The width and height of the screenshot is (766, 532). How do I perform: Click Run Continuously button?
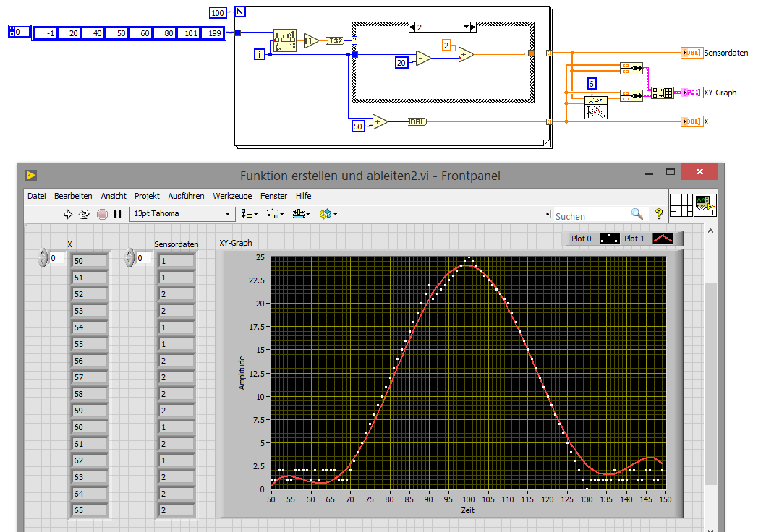tap(84, 214)
